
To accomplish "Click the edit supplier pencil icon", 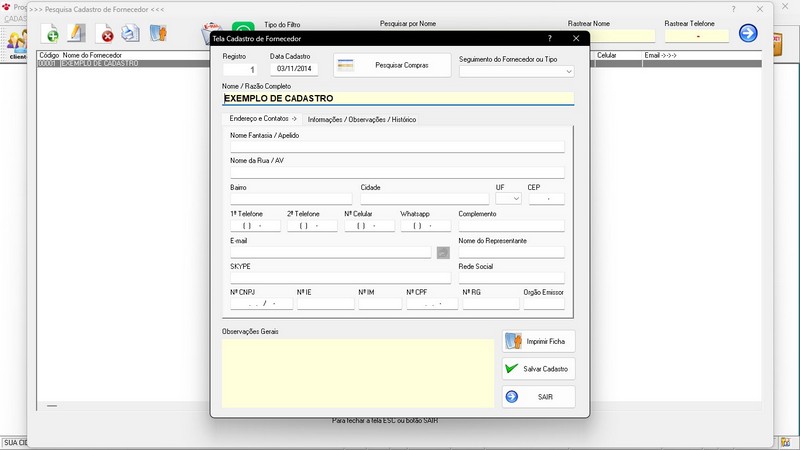I will click(77, 33).
